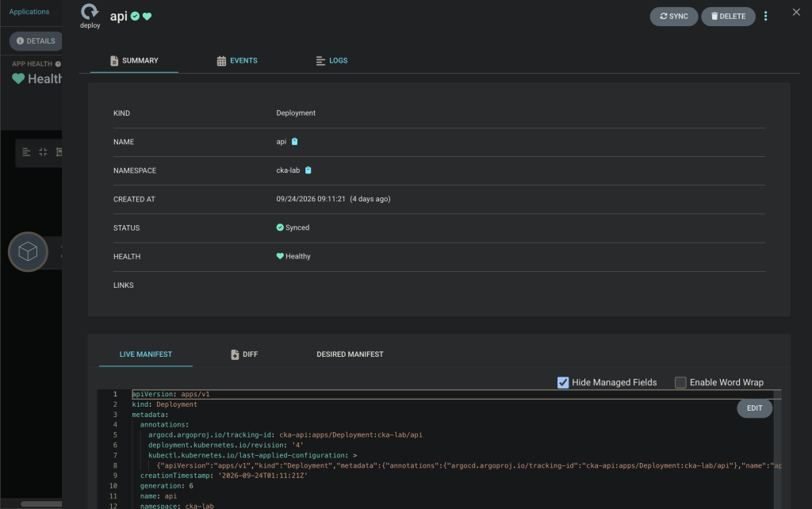The height and width of the screenshot is (509, 812).
Task: Click the Delete button
Action: pyautogui.click(x=728, y=17)
